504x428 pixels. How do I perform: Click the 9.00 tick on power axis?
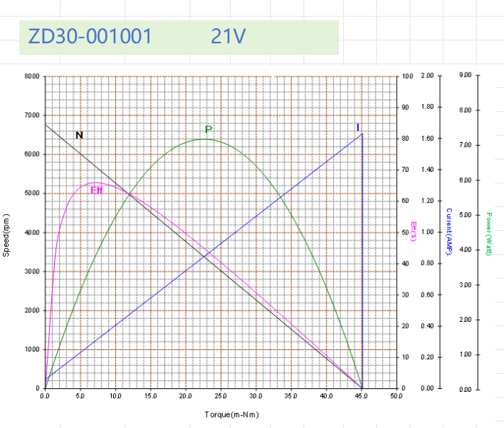[x=464, y=75]
